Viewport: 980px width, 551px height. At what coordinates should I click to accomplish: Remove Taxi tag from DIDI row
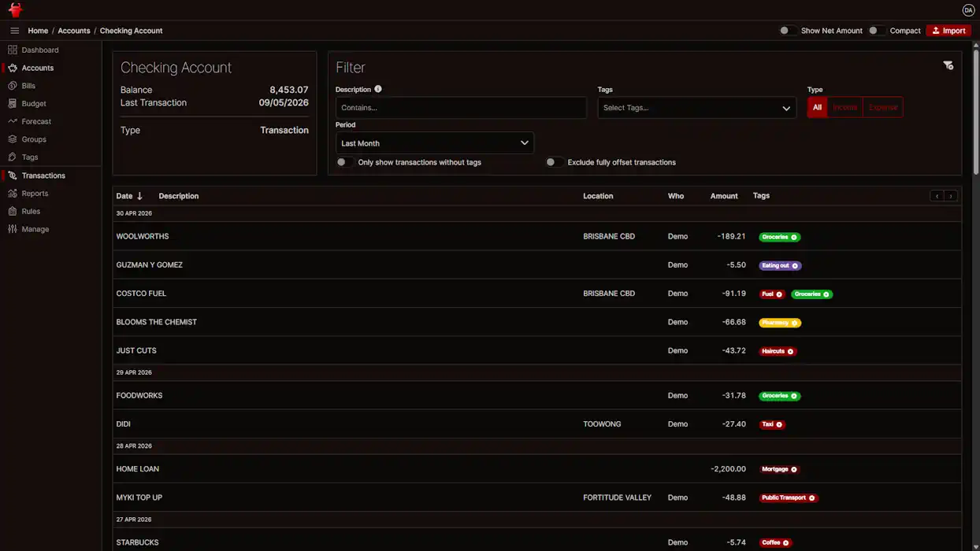point(779,424)
